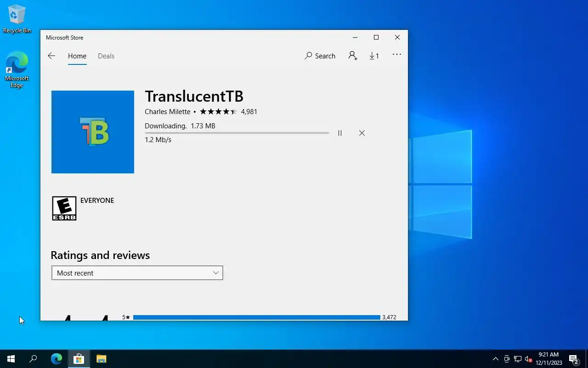Click Microsoft Store taskbar icon

click(x=79, y=359)
